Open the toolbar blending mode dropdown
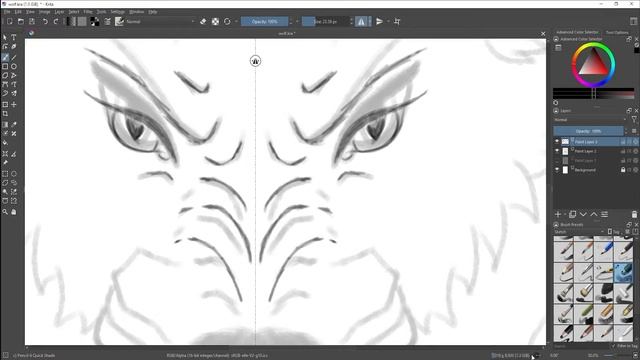 pos(160,22)
